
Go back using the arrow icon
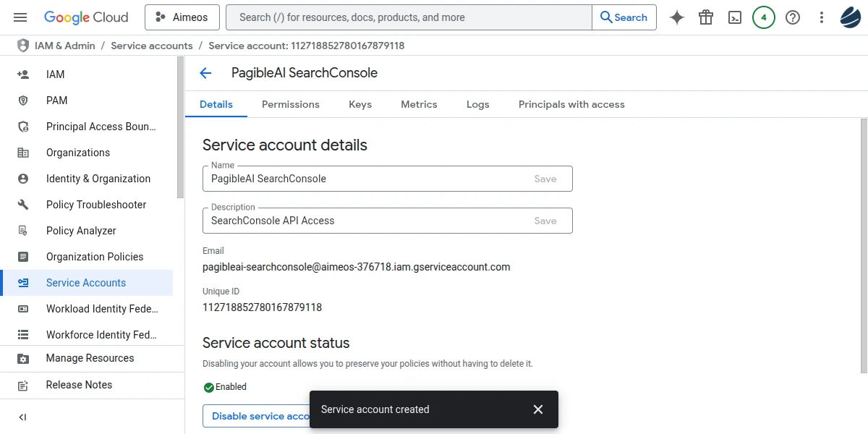click(205, 73)
